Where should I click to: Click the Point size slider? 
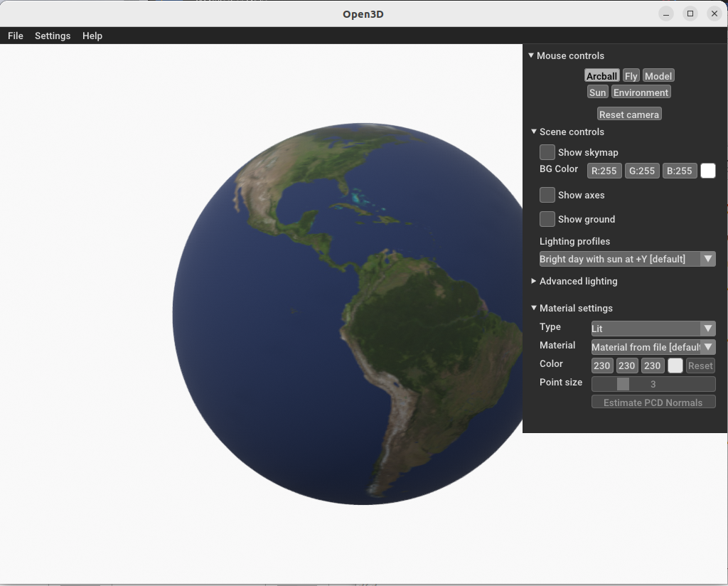(653, 384)
